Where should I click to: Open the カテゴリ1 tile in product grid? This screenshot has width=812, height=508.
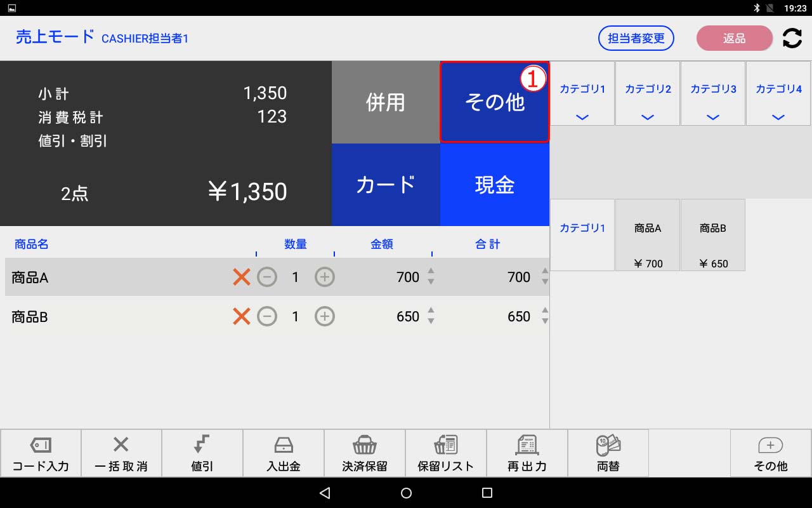[x=582, y=235]
